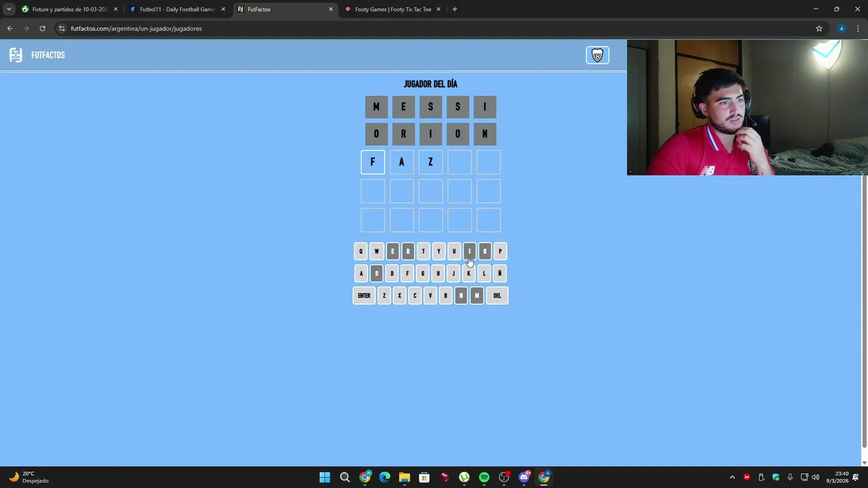This screenshot has width=868, height=488.
Task: Expand the tab search dropdown arrow
Action: (8, 9)
